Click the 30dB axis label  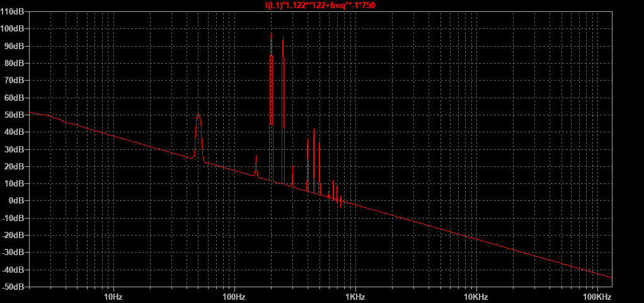point(14,149)
